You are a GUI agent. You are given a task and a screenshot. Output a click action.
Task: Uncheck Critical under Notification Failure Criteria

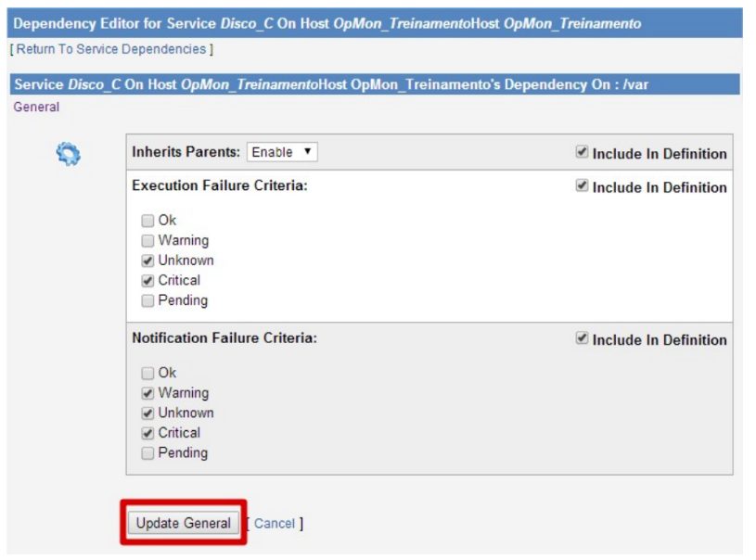(x=147, y=433)
